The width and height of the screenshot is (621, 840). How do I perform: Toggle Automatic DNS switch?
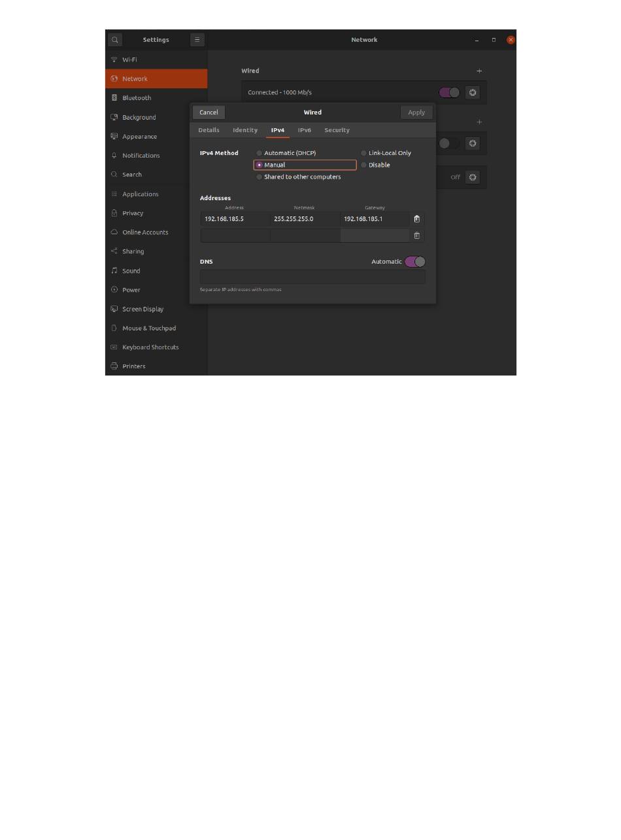pyautogui.click(x=415, y=262)
